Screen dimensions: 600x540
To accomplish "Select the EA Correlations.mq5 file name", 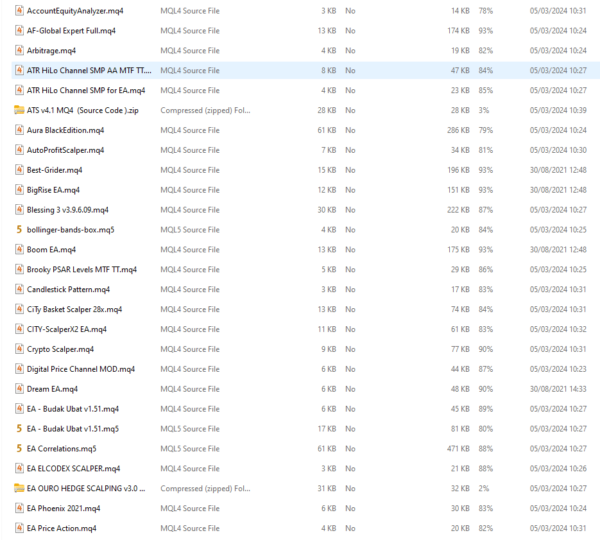I will pyautogui.click(x=61, y=449).
